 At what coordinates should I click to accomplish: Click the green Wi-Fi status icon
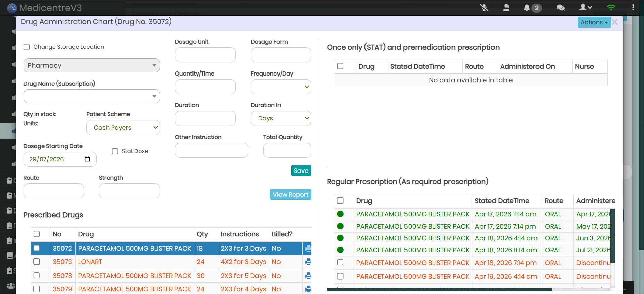coord(611,7)
